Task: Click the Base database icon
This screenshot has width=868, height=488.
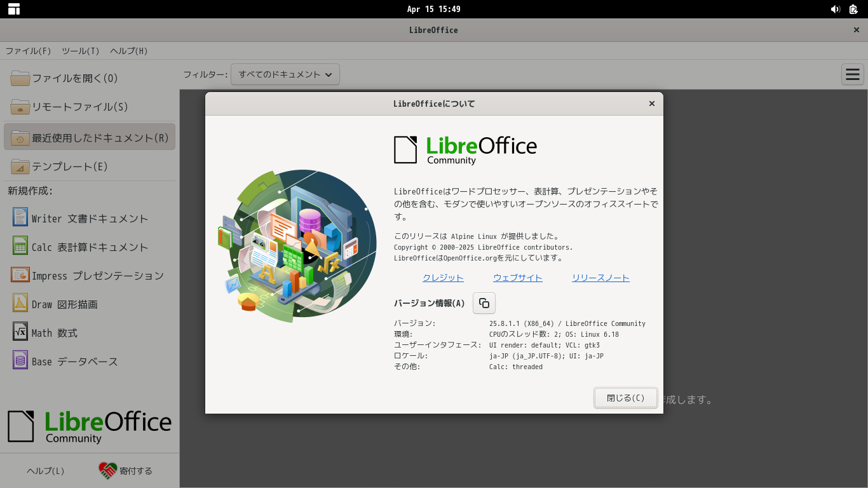Action: click(20, 360)
